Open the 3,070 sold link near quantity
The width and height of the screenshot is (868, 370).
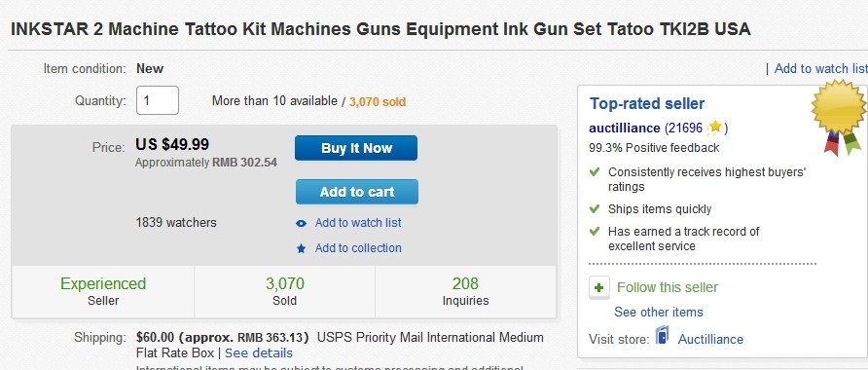click(378, 102)
